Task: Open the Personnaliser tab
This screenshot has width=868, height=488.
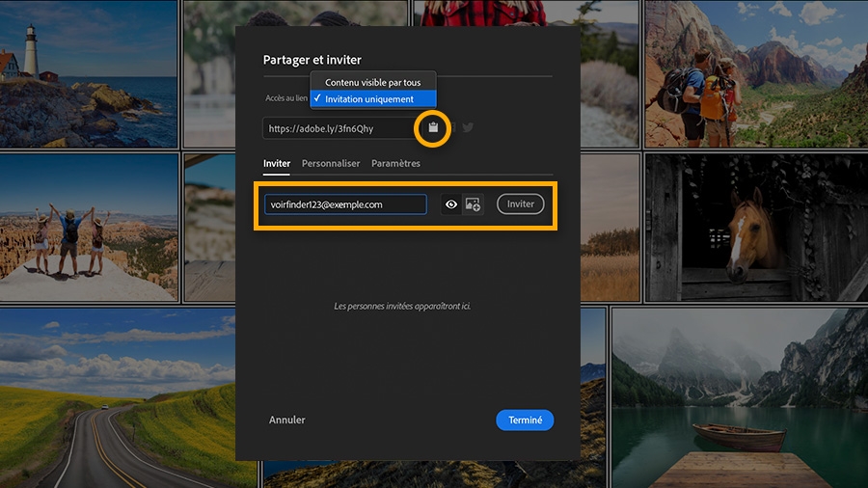Action: point(331,163)
